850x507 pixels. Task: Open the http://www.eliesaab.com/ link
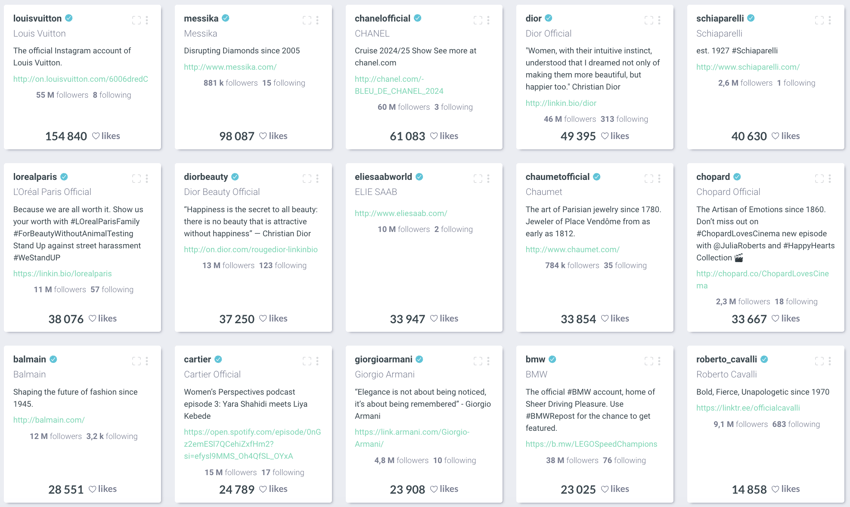coord(401,213)
